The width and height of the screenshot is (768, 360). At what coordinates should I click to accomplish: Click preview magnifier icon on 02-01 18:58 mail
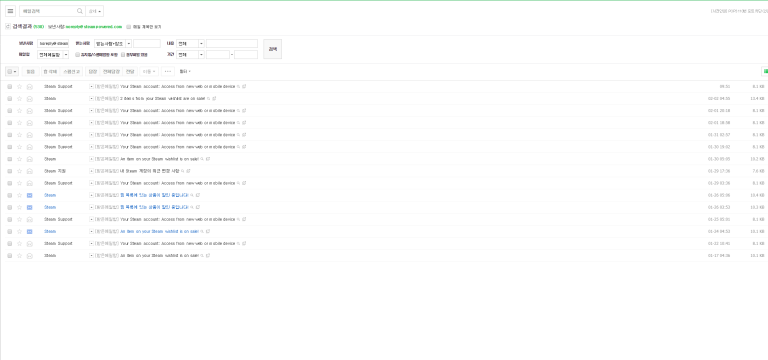(x=239, y=122)
